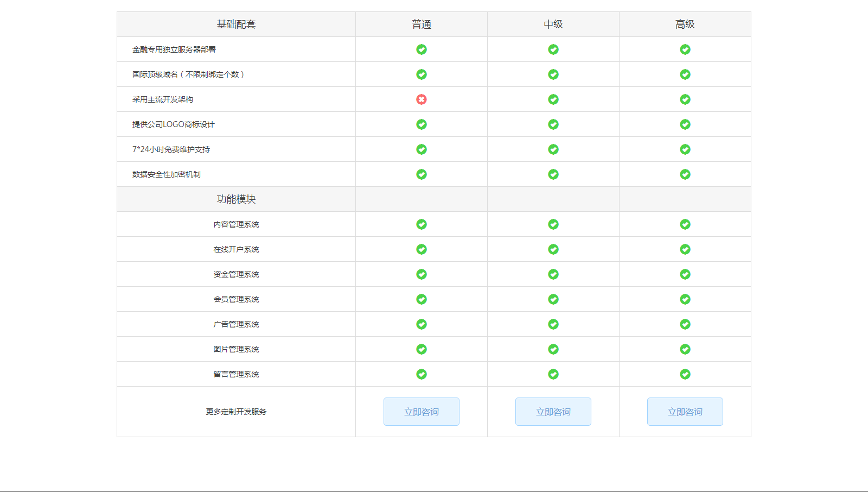Image resolution: width=868 pixels, height=492 pixels.
Task: Click 普通 checkmark for 图片管理系统
Action: click(422, 349)
